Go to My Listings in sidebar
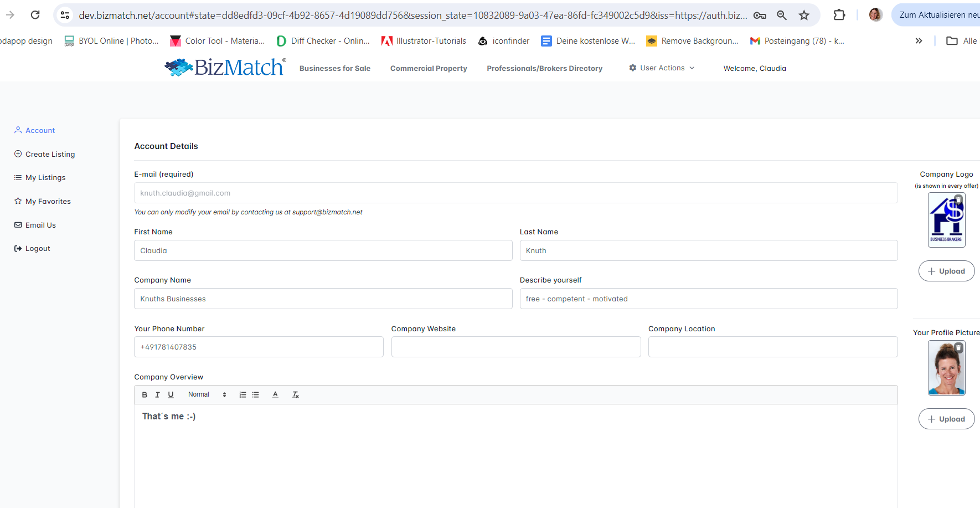 [x=45, y=178]
